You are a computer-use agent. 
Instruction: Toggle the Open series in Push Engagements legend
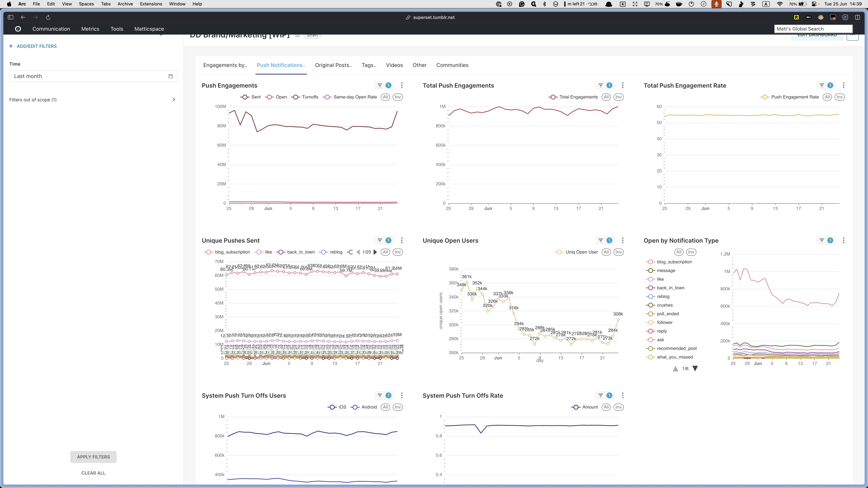click(276, 97)
